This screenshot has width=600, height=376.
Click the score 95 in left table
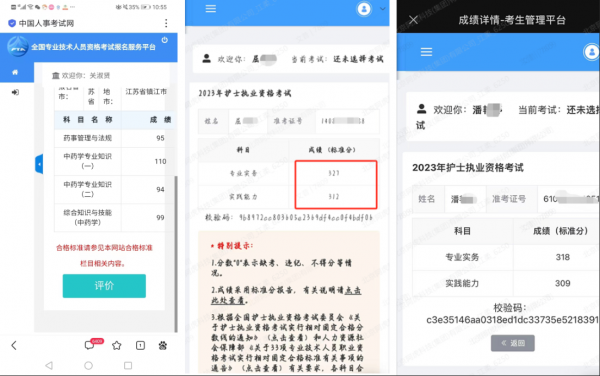160,138
